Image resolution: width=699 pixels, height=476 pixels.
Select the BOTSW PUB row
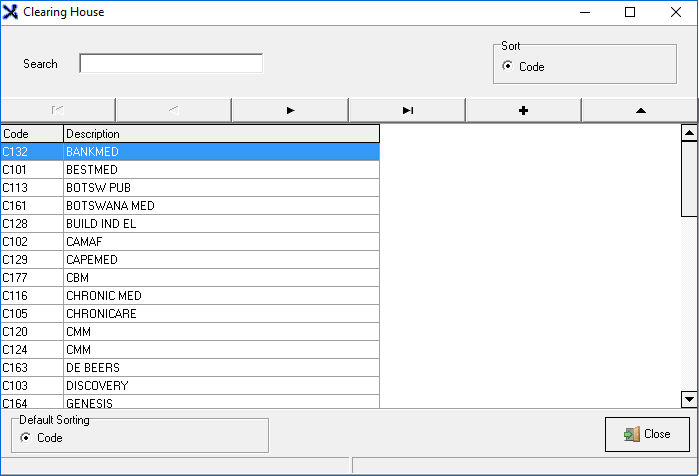click(190, 188)
